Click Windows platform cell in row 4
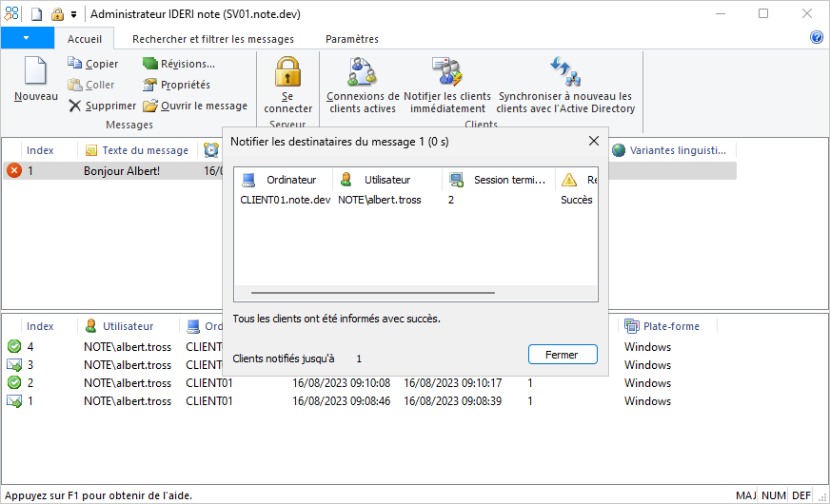This screenshot has width=830, height=504. click(x=647, y=347)
